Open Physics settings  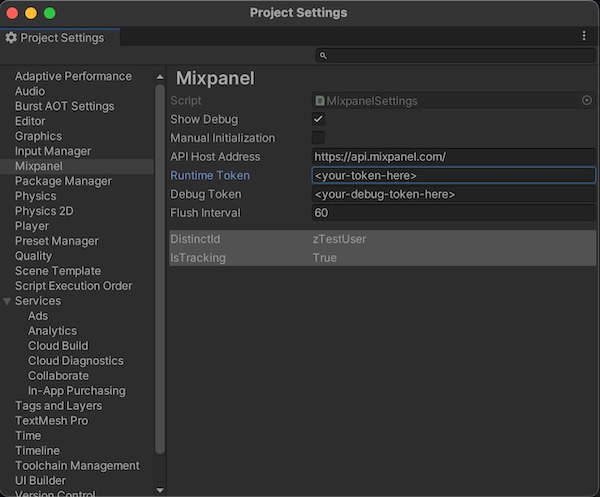pos(35,196)
